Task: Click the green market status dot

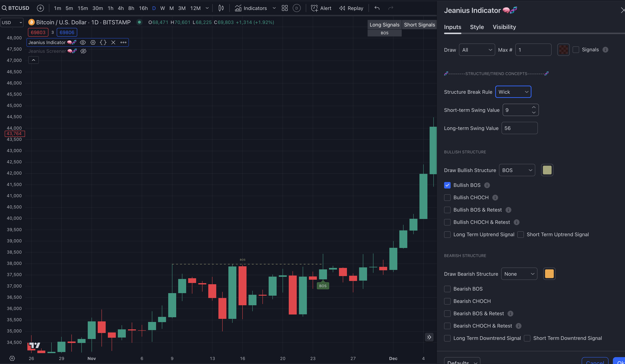Action: click(139, 22)
